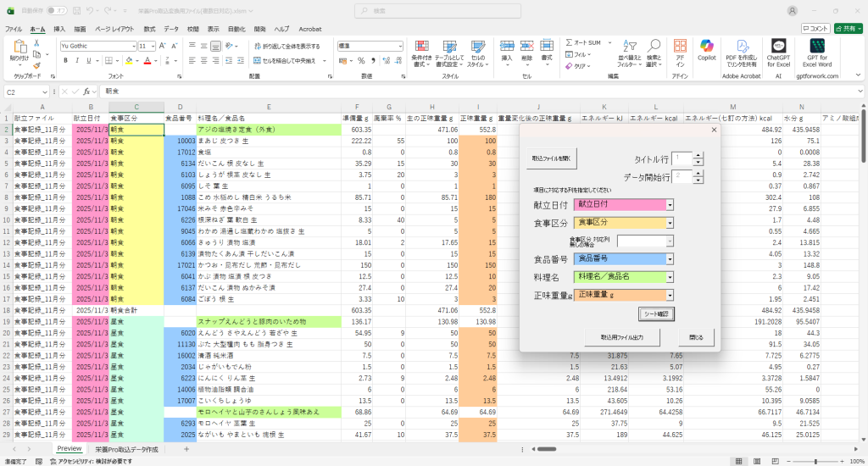The image size is (868, 466).
Task: Click the Bold formatting icon
Action: click(65, 60)
